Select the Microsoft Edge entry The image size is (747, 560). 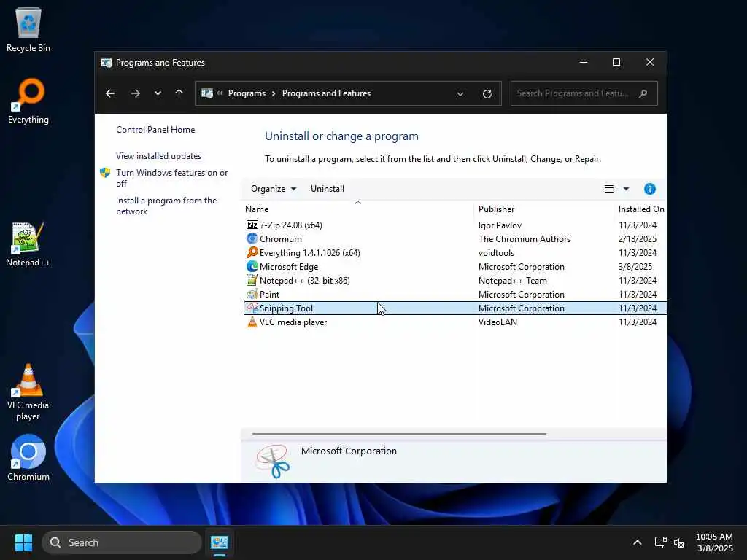pos(289,266)
